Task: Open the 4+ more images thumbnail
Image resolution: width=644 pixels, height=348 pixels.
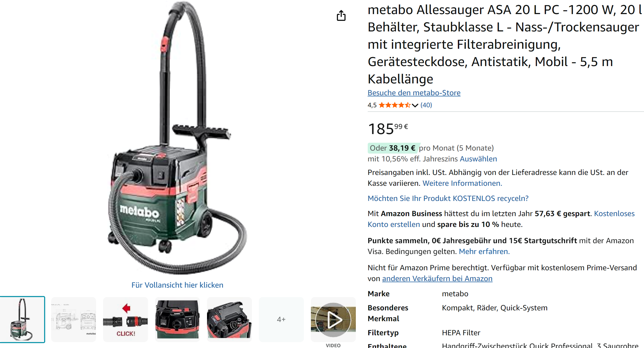Action: click(281, 319)
